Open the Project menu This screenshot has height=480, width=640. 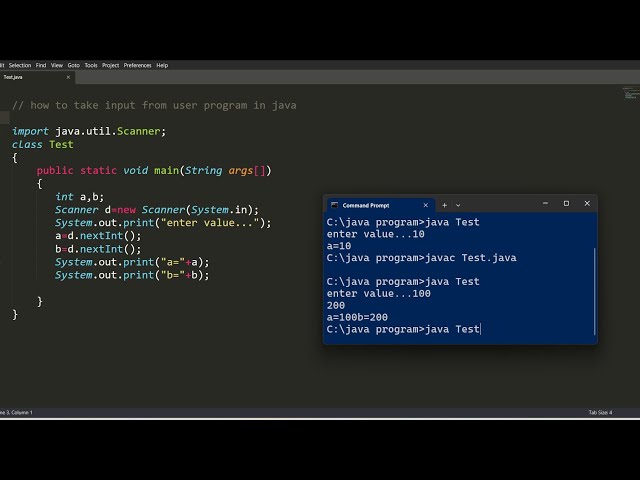110,65
